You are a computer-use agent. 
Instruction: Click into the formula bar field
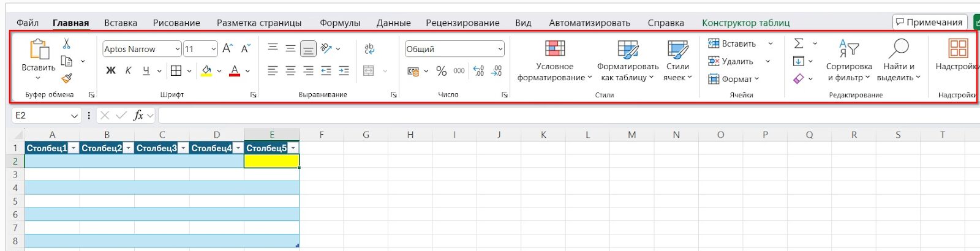click(x=570, y=115)
